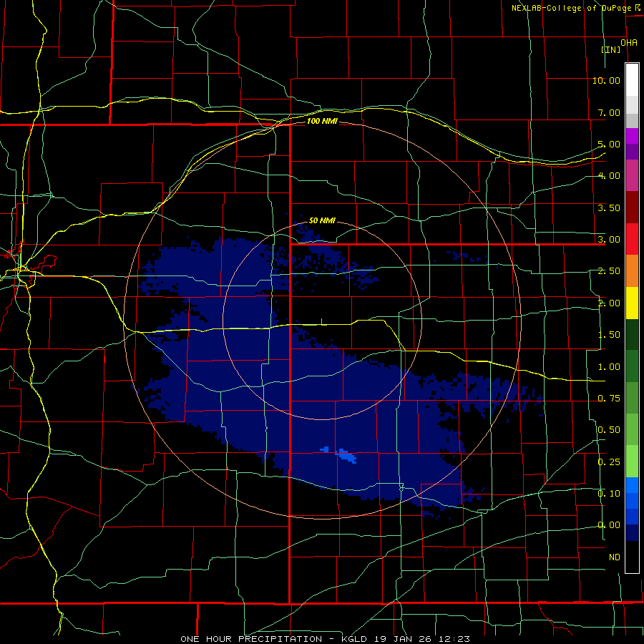
Task: Click the pink legend swatch near 4.00
Action: [632, 175]
